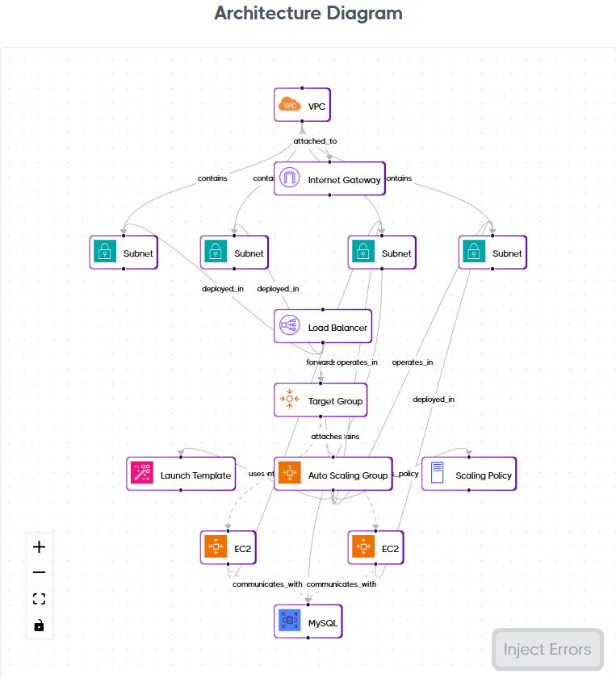Select the blue MySQL database icon

tap(290, 622)
